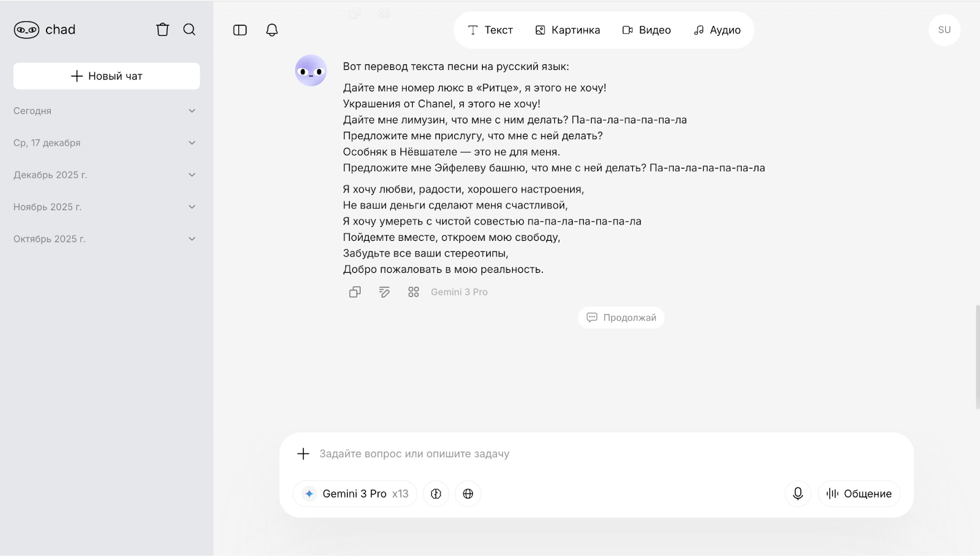Click the microphone icon in input box
This screenshot has width=980, height=556.
click(x=797, y=493)
